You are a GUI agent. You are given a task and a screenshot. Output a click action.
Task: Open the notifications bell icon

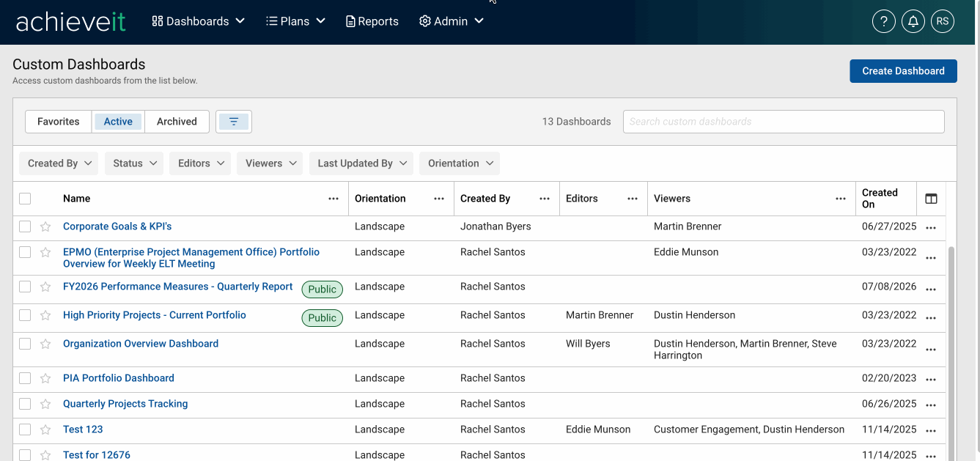913,21
